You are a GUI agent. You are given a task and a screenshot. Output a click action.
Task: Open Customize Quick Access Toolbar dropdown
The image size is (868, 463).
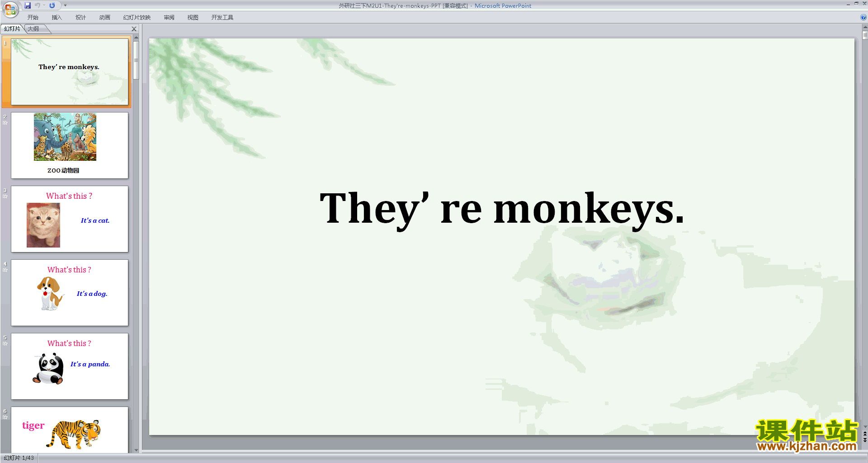tap(65, 5)
